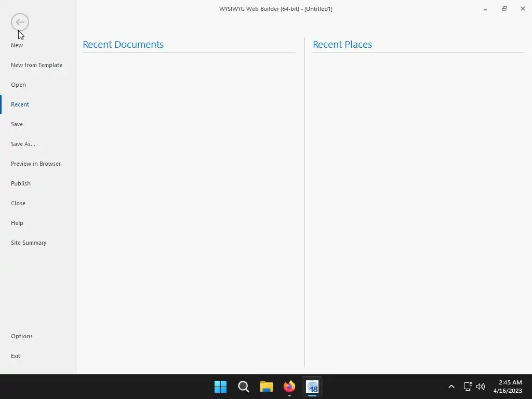Click Save in the sidebar
The width and height of the screenshot is (532, 399).
[x=17, y=124]
